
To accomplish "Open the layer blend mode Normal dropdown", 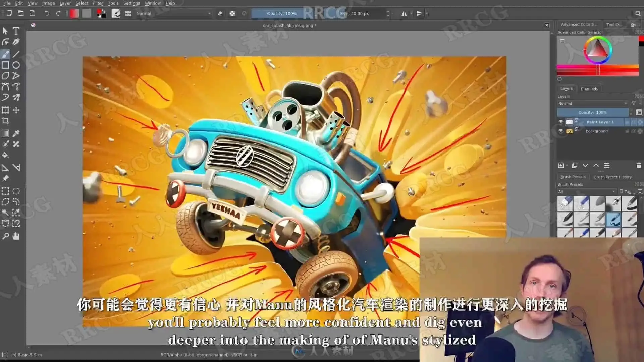I will 592,103.
